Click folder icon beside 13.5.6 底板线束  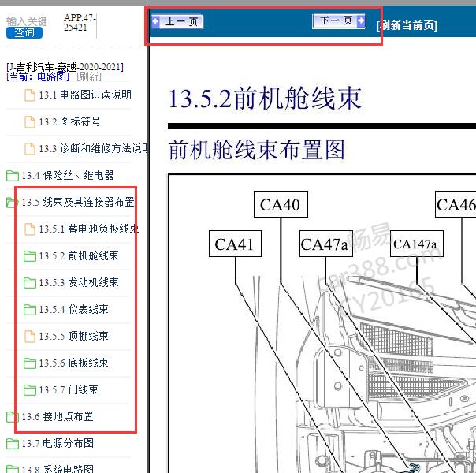coord(30,363)
